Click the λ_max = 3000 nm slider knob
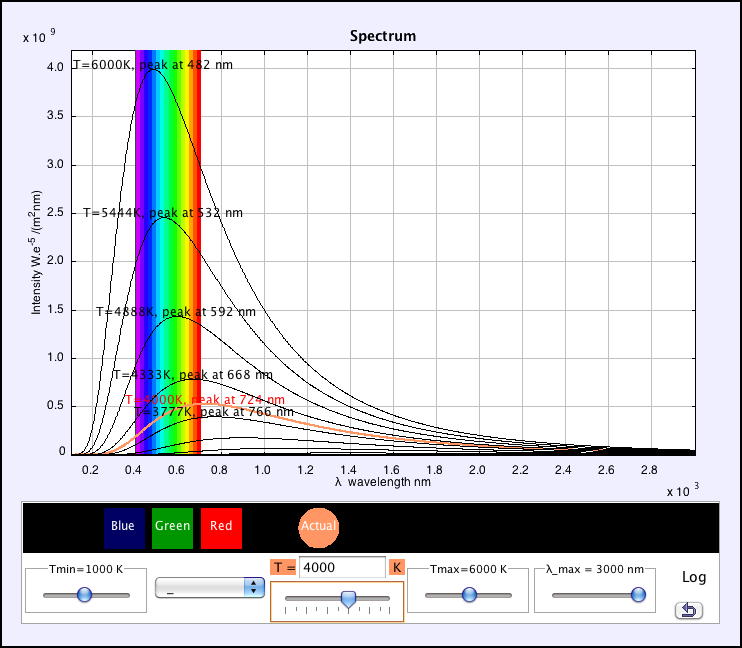The image size is (742, 648). point(638,594)
